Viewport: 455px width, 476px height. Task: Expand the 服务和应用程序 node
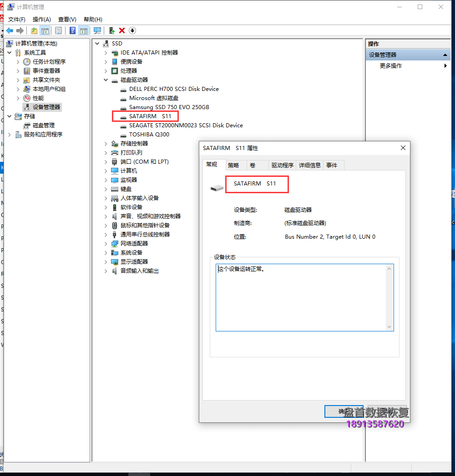coord(10,135)
